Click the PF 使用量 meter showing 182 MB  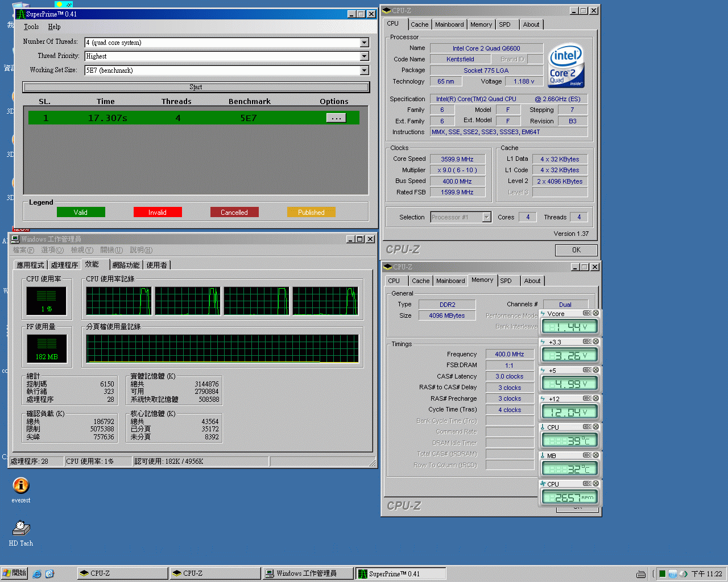(x=47, y=348)
